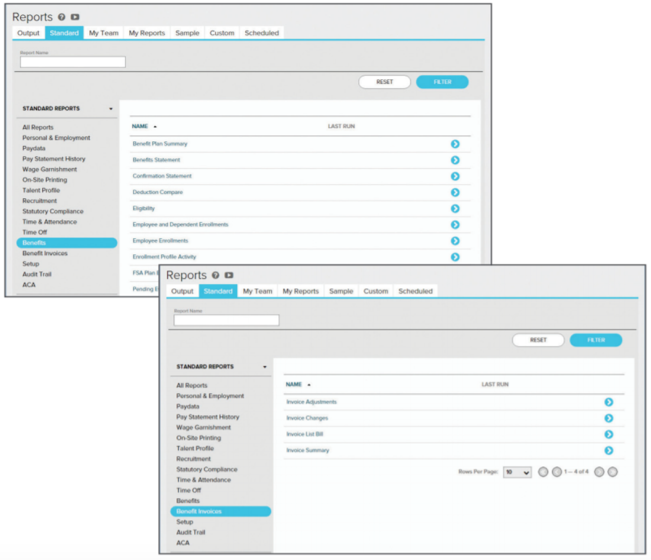Run Eligibility report arrow
651x560 pixels.
pyautogui.click(x=455, y=209)
